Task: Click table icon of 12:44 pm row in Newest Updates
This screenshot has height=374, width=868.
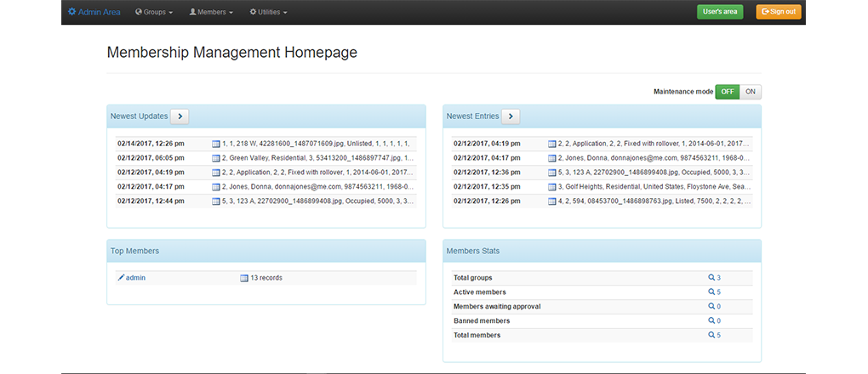Action: pos(216,201)
